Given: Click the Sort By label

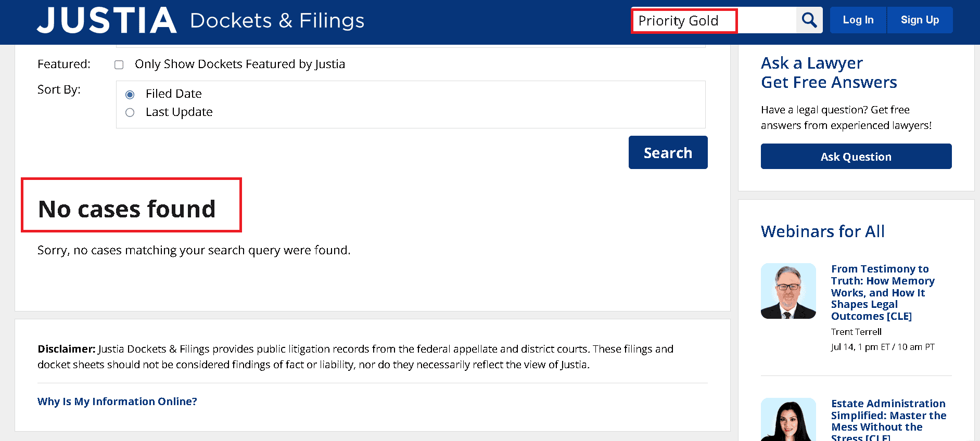Looking at the screenshot, I should (x=59, y=89).
